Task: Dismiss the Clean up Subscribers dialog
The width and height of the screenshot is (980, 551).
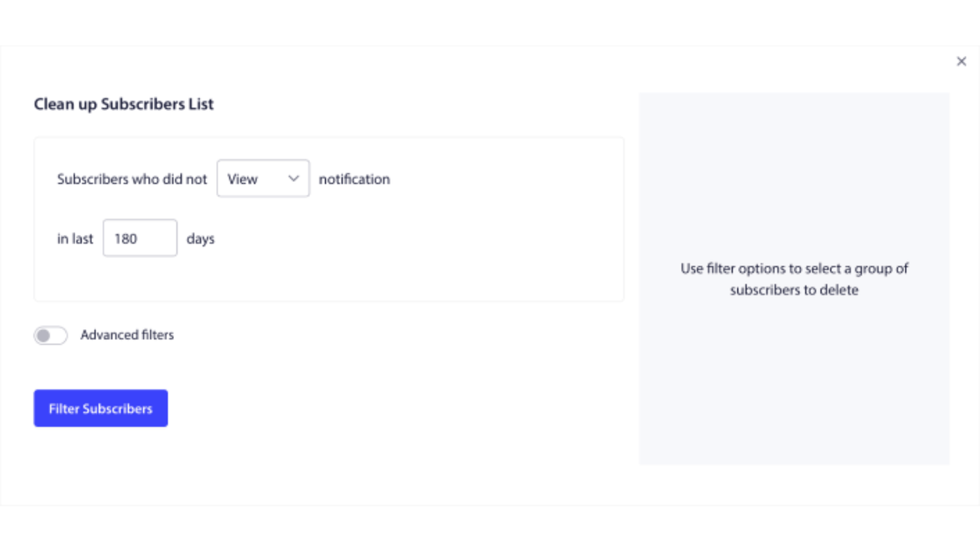Action: (x=962, y=61)
